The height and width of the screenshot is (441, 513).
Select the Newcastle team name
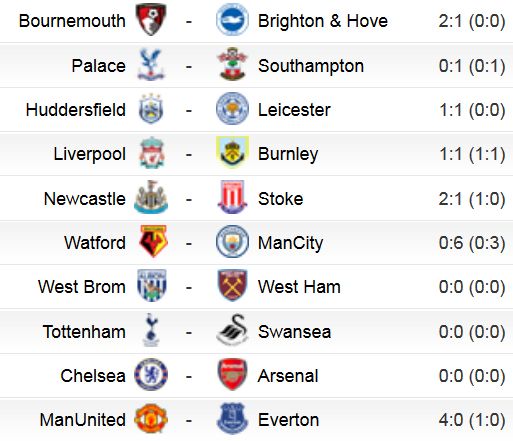tap(85, 199)
